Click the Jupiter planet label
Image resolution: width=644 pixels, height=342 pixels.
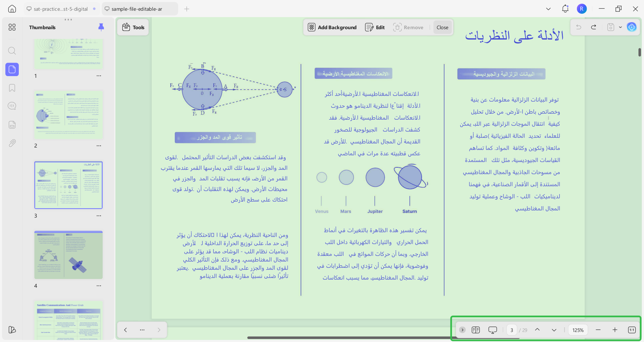375,211
